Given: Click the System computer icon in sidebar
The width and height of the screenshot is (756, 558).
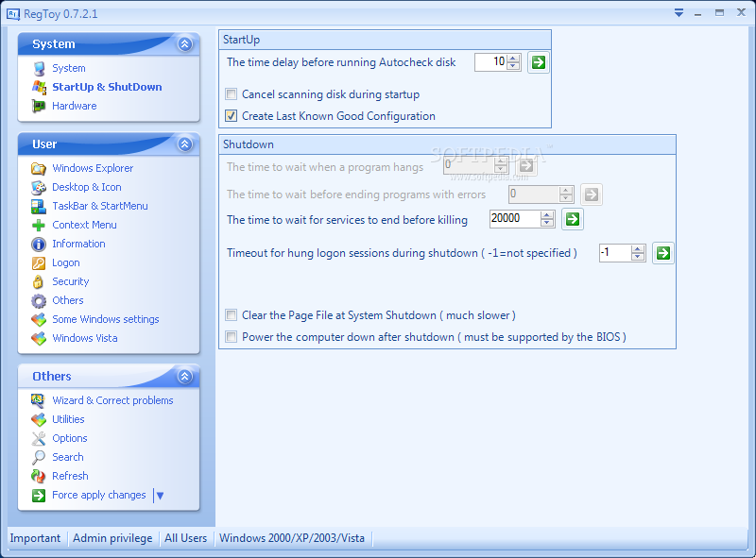Looking at the screenshot, I should click(39, 68).
